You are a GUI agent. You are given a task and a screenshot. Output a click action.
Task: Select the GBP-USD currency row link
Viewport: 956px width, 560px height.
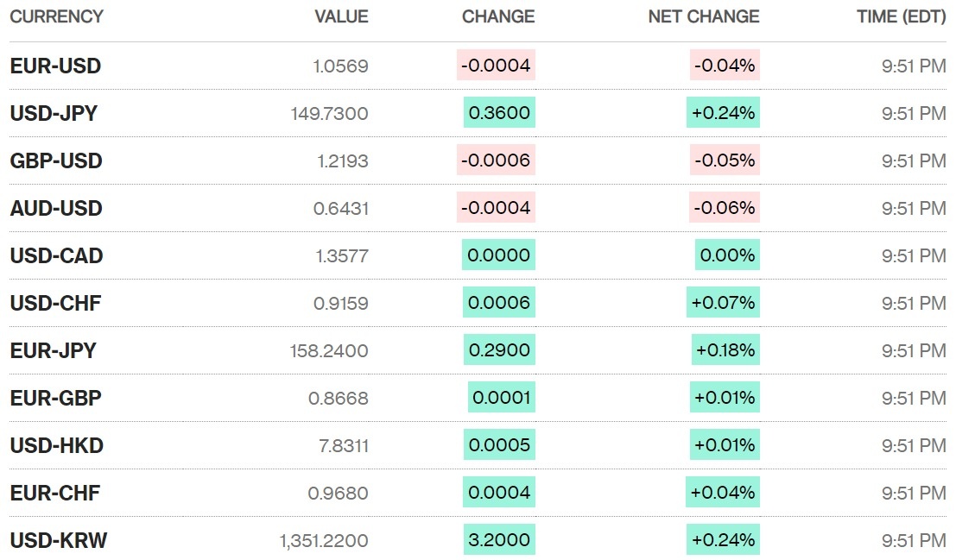[x=56, y=160]
